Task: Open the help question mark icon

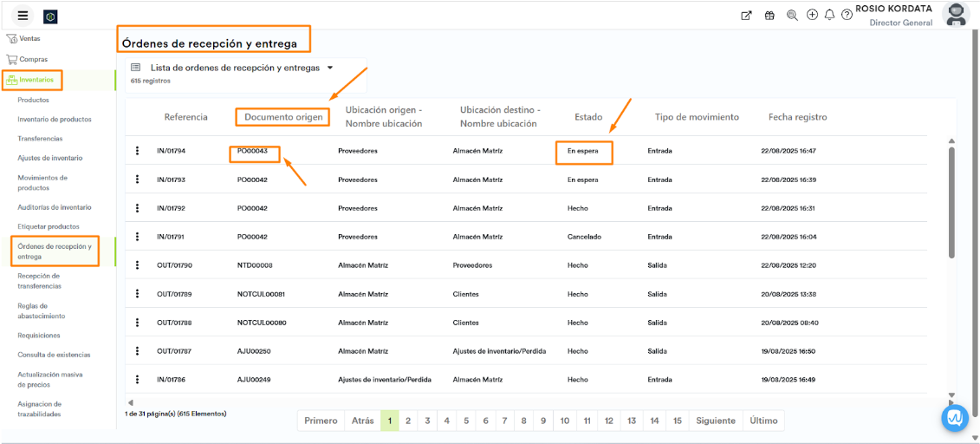Action: point(847,16)
